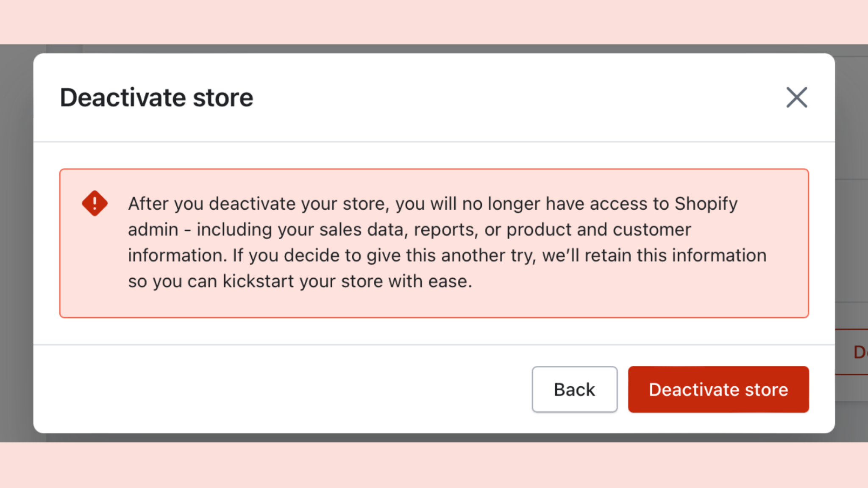The height and width of the screenshot is (488, 868).
Task: Confirm with the red Deactivate store button
Action: (x=718, y=389)
